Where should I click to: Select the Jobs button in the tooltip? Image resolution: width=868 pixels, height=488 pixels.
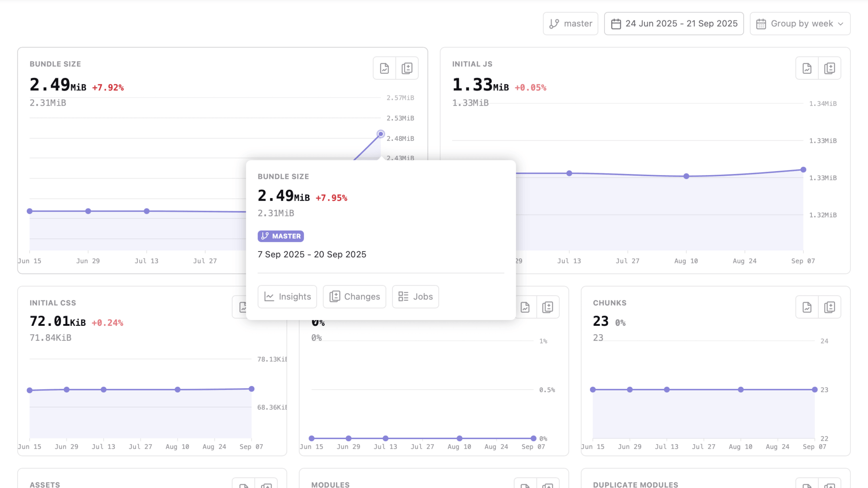click(x=415, y=297)
